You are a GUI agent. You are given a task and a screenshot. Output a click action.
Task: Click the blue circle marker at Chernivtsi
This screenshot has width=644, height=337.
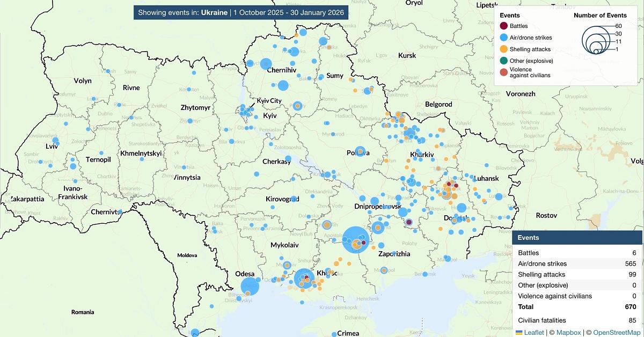pyautogui.click(x=120, y=211)
